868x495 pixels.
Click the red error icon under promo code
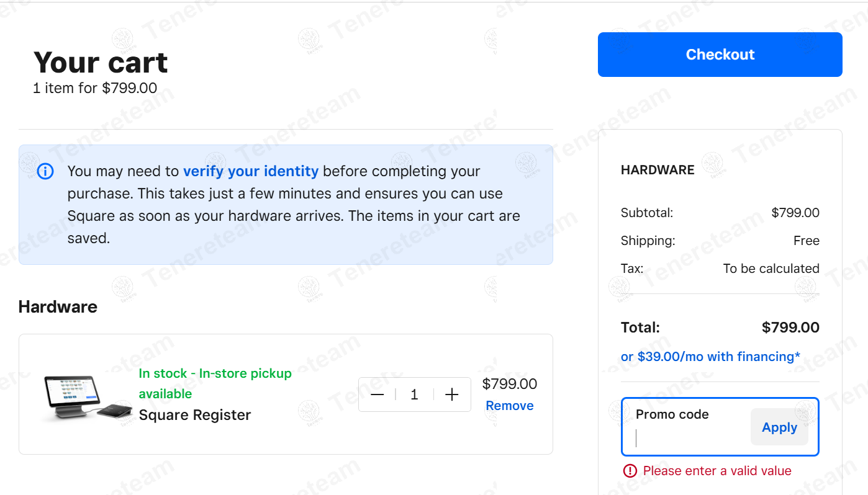(630, 471)
